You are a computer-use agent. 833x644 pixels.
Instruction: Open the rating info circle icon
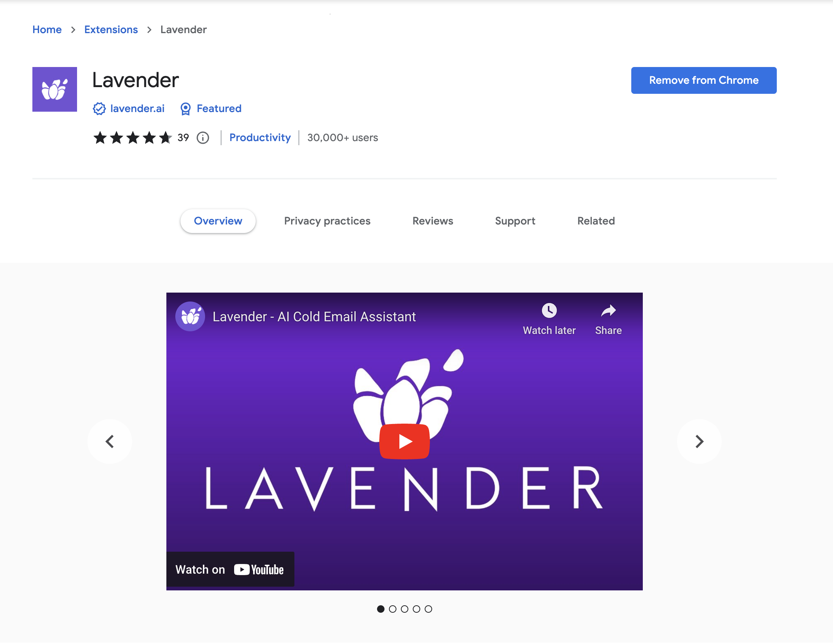tap(203, 138)
